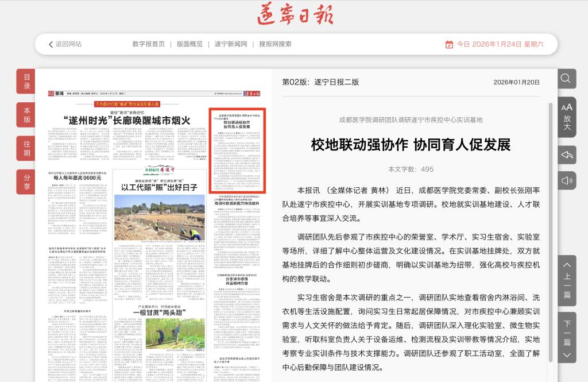The width and height of the screenshot is (588, 382).
Task: Select 版面概览 in the top navigation
Action: [189, 44]
